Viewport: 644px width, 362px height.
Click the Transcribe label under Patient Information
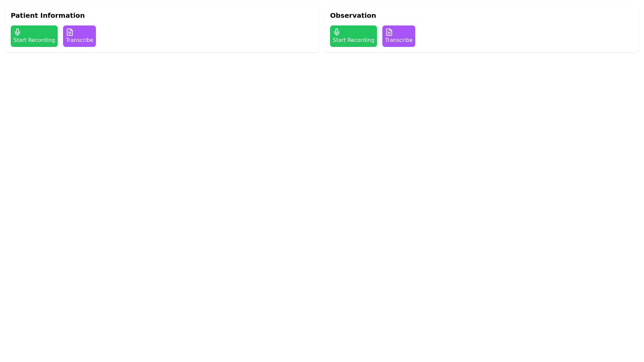click(79, 40)
